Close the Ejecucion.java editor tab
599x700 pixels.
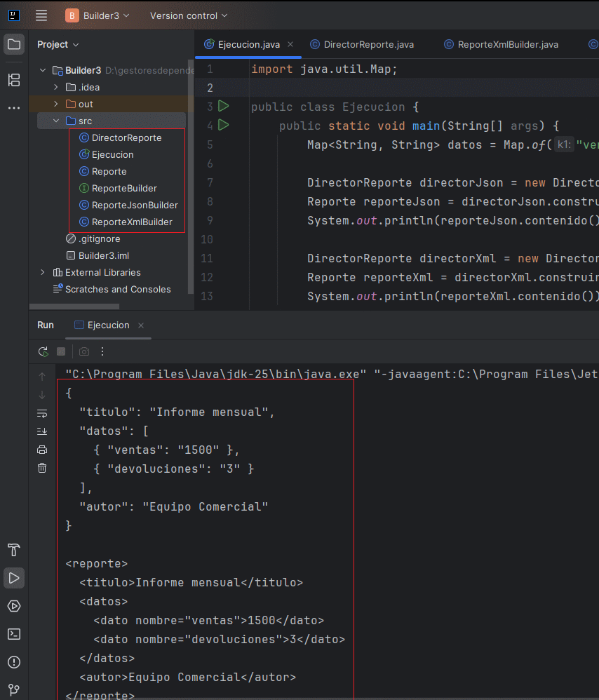click(x=290, y=44)
